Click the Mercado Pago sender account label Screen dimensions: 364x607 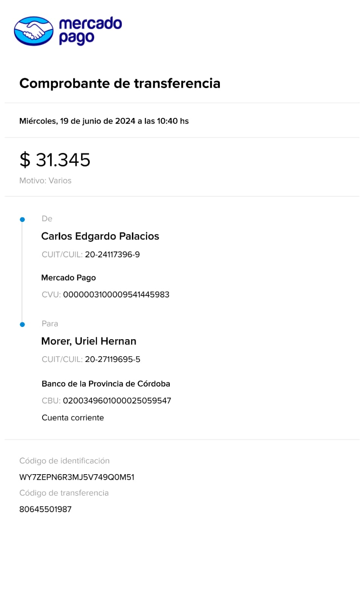pos(69,278)
